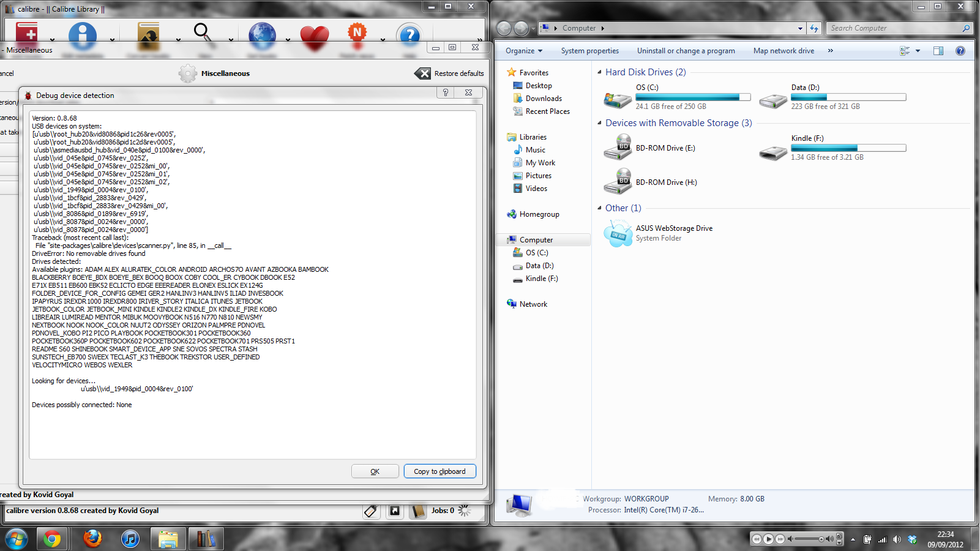Show hidden system tray icons arrow

853,539
